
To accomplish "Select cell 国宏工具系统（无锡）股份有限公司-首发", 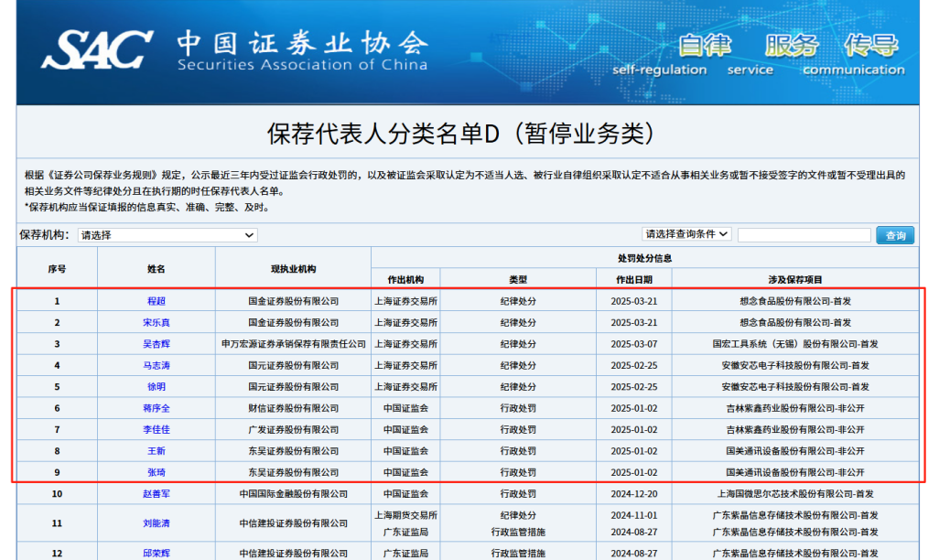I will 795,344.
